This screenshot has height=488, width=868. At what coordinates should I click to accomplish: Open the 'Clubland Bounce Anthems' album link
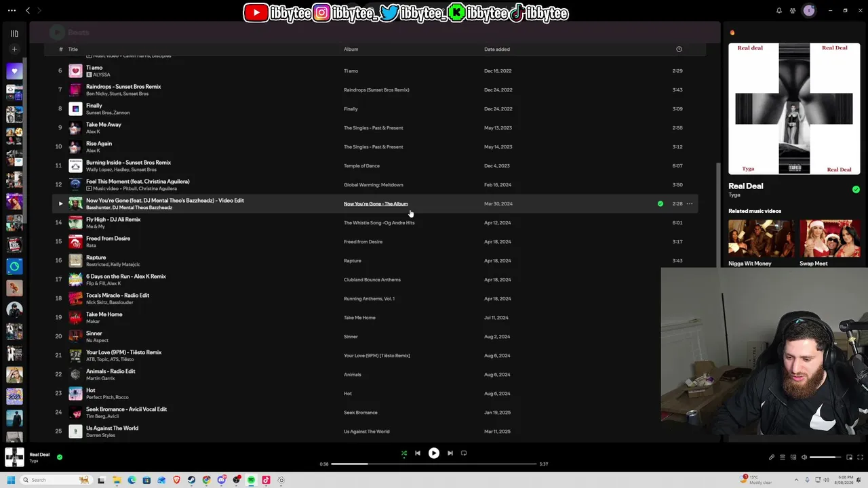click(372, 280)
